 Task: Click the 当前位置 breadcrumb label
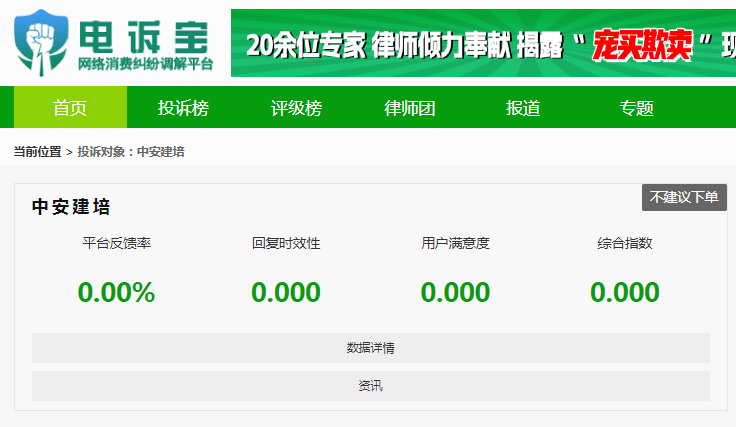click(38, 152)
